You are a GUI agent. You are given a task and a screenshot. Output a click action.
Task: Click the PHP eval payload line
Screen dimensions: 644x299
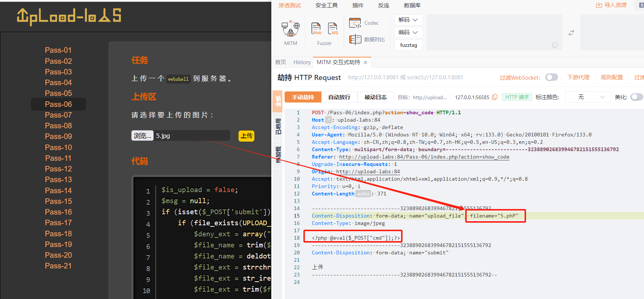click(356, 238)
